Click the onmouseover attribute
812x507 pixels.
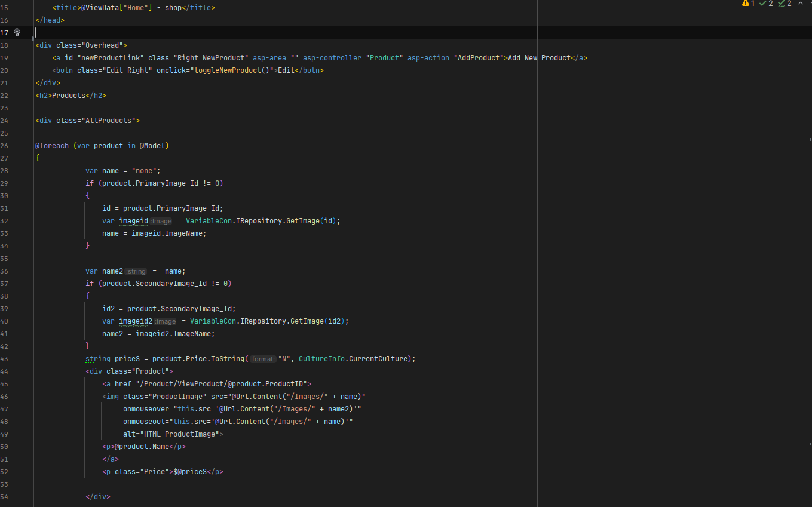tap(146, 409)
